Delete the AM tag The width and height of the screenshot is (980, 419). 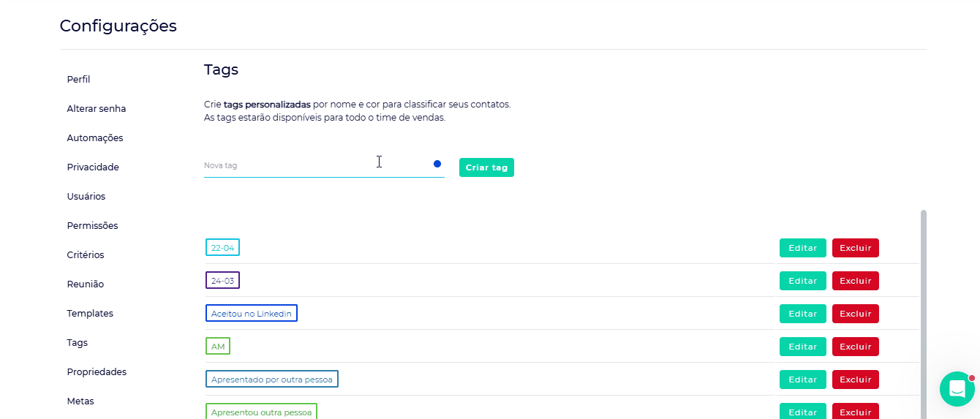pyautogui.click(x=855, y=347)
